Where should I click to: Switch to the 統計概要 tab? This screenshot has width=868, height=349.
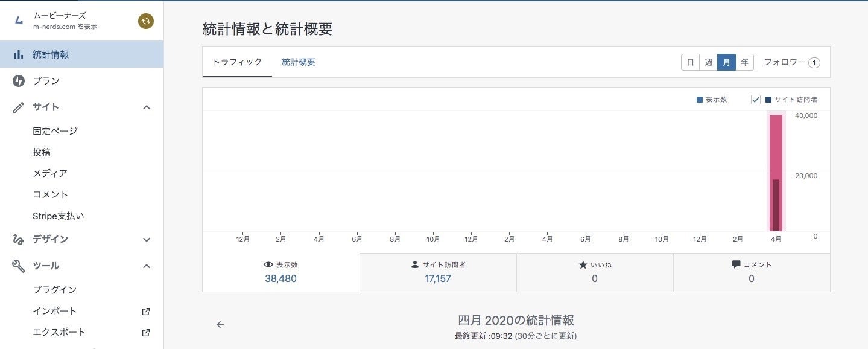coord(298,62)
